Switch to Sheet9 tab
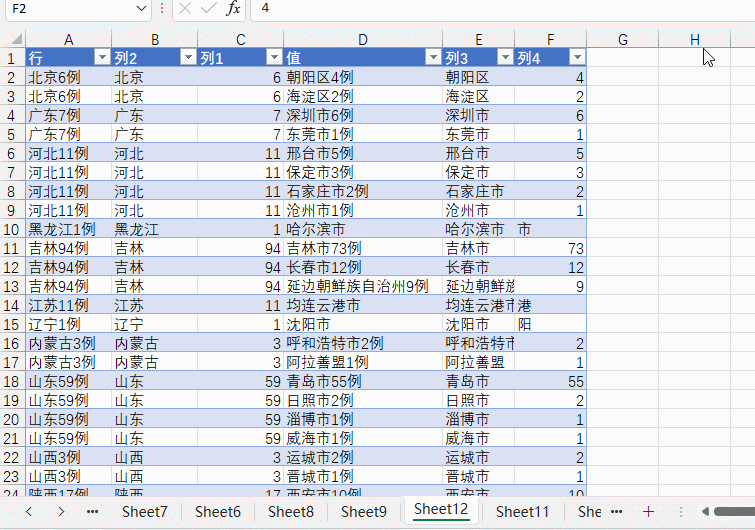The width and height of the screenshot is (755, 530). click(364, 511)
